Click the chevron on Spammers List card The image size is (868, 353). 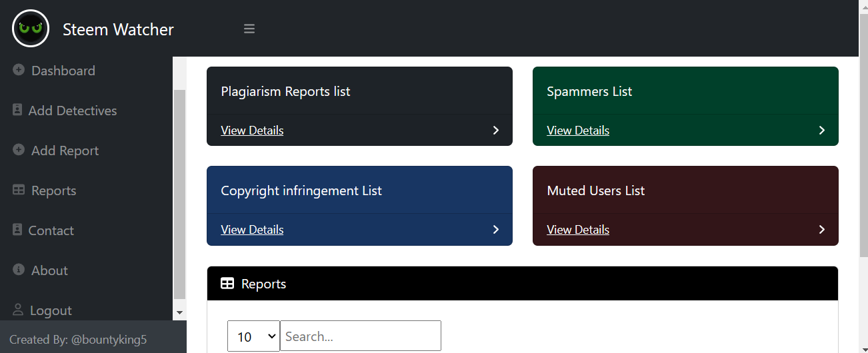821,131
